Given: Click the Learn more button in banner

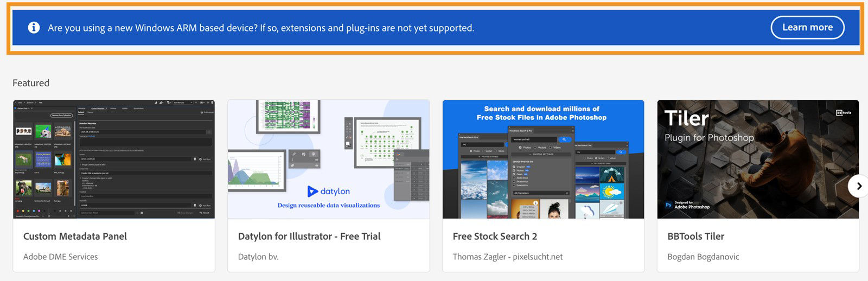Looking at the screenshot, I should (807, 28).
